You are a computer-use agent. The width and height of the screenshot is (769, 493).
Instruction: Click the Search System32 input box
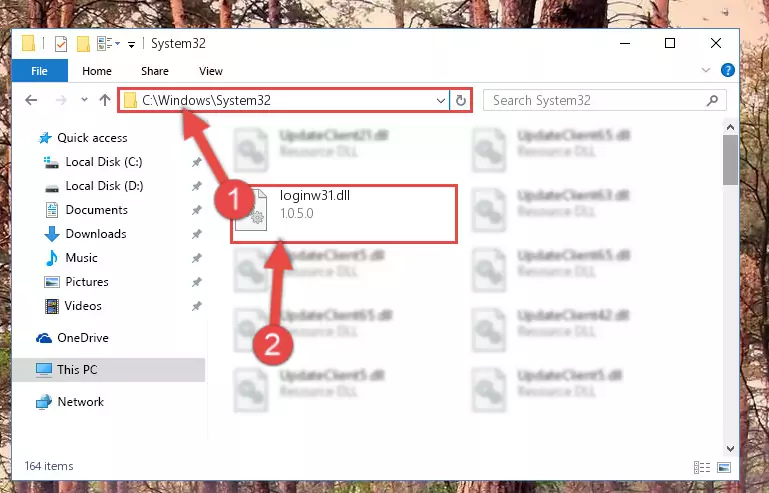[x=595, y=100]
